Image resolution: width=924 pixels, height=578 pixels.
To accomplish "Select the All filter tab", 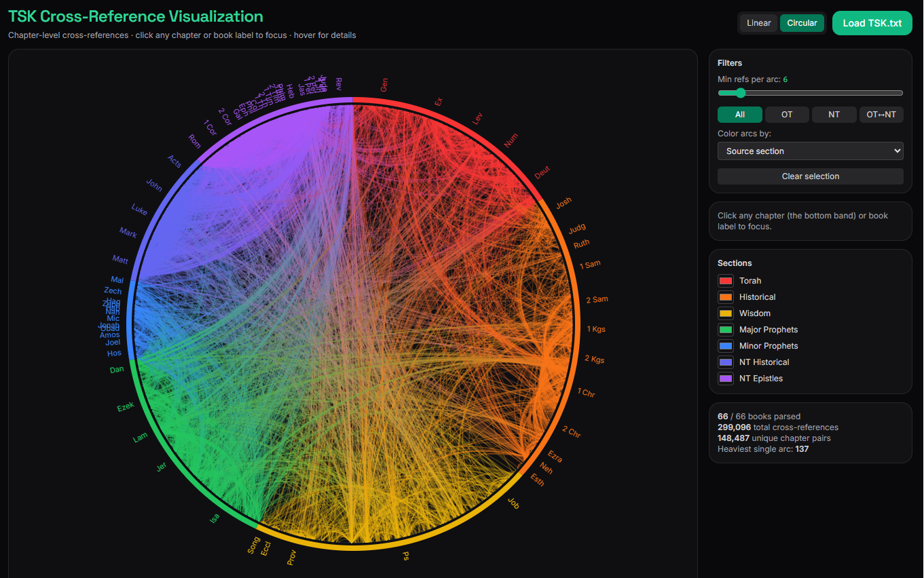I will [740, 115].
